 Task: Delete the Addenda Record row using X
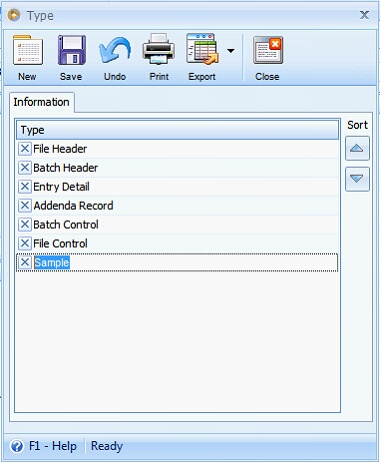(25, 205)
